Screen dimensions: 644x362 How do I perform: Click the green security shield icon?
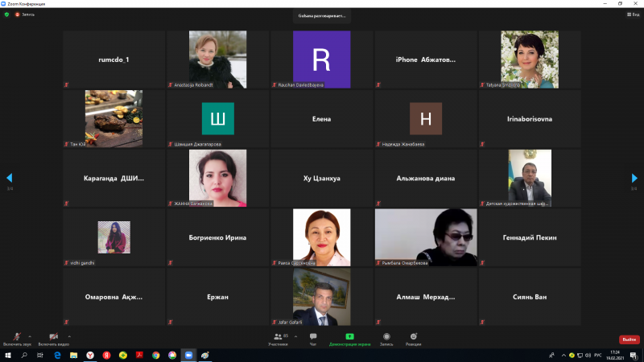[x=6, y=14]
